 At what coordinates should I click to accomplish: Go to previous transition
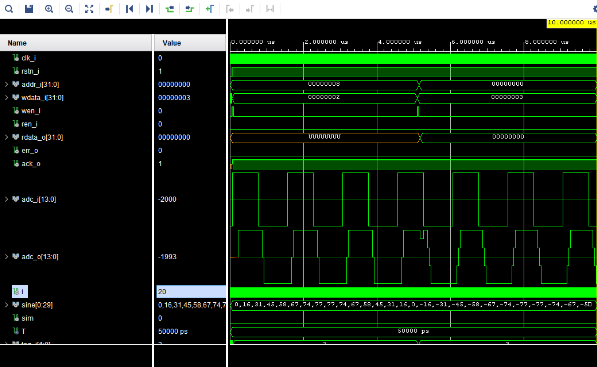(169, 9)
